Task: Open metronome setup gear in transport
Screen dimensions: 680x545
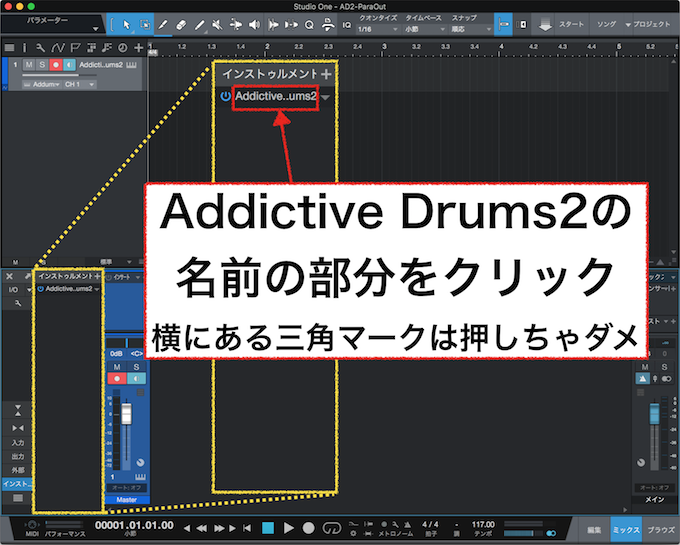Action: click(353, 534)
